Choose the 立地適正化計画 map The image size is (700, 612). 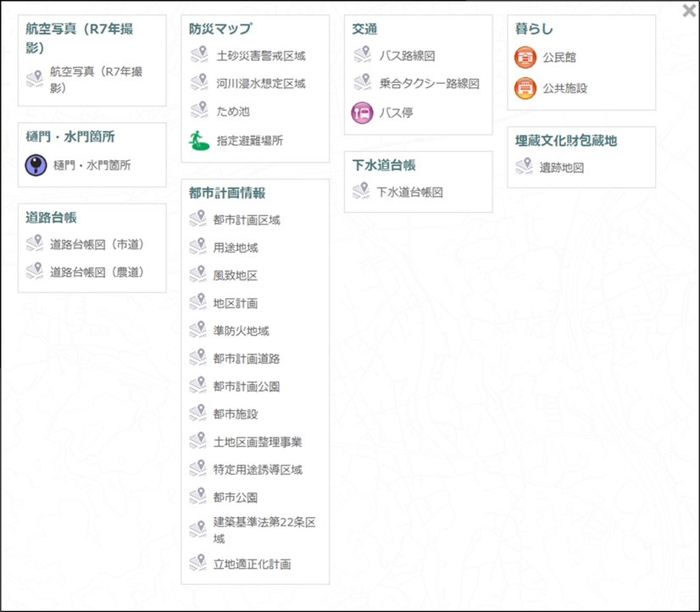coord(252,564)
